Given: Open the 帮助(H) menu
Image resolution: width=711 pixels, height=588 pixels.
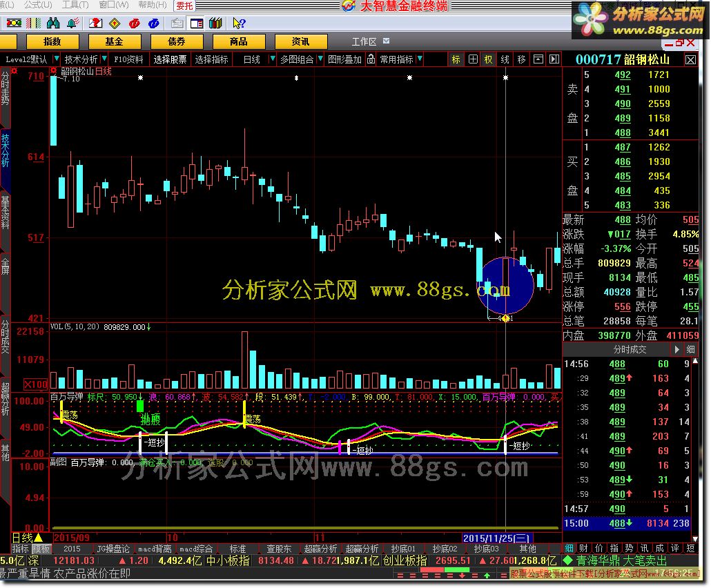Looking at the screenshot, I should [153, 5].
